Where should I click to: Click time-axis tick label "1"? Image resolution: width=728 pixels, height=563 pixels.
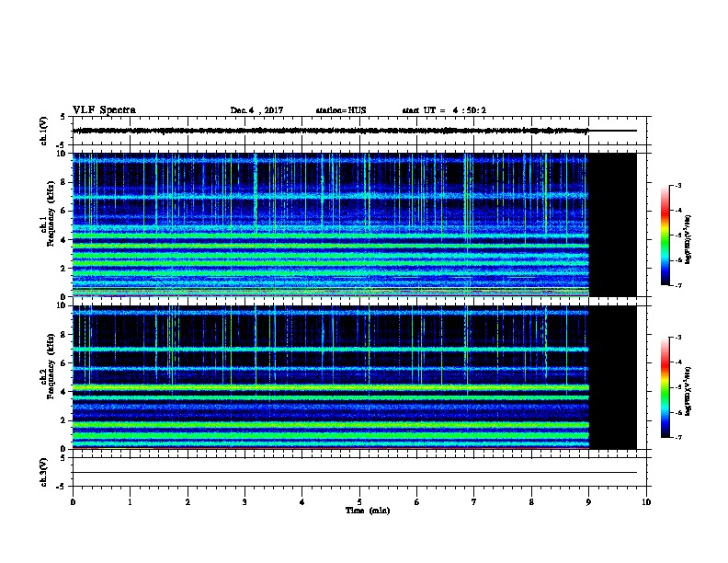coord(130,502)
